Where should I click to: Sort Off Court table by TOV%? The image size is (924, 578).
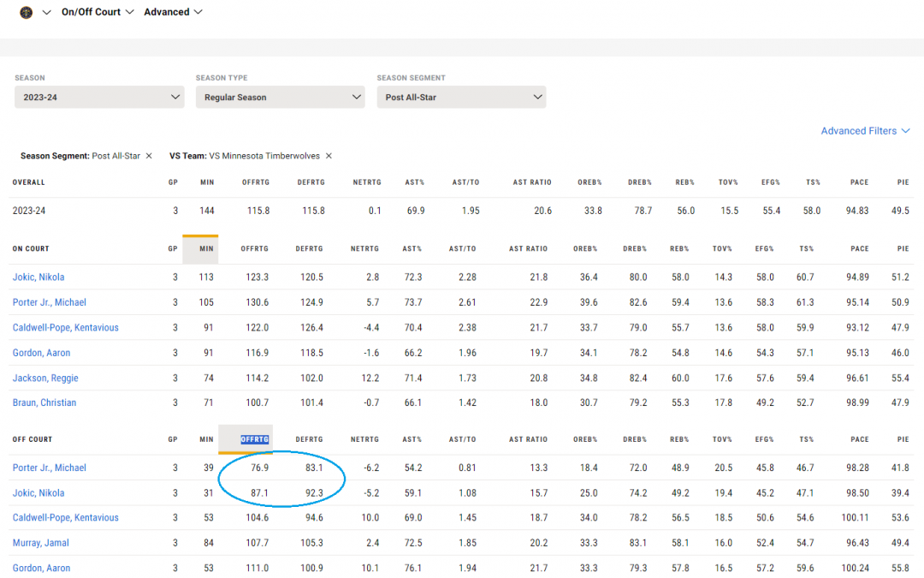(722, 439)
